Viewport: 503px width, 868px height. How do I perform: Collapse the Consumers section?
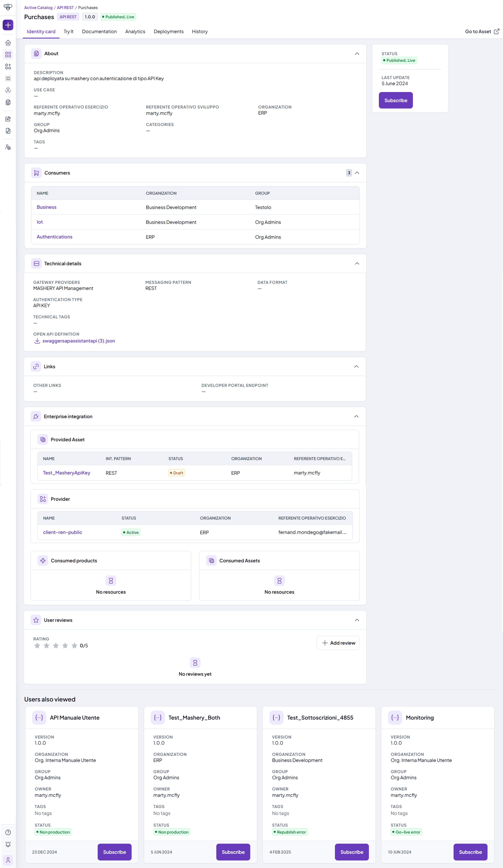[357, 173]
